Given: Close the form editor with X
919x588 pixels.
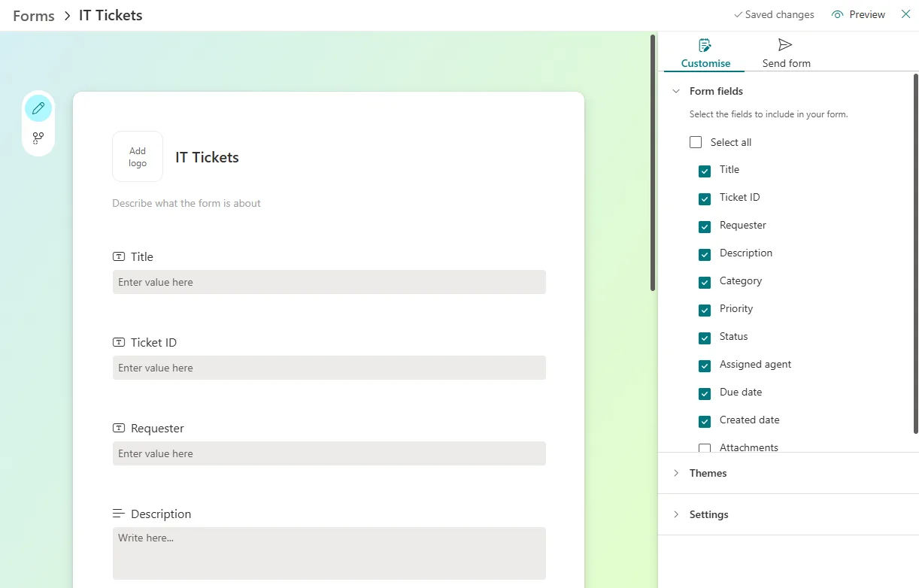Looking at the screenshot, I should pyautogui.click(x=905, y=14).
